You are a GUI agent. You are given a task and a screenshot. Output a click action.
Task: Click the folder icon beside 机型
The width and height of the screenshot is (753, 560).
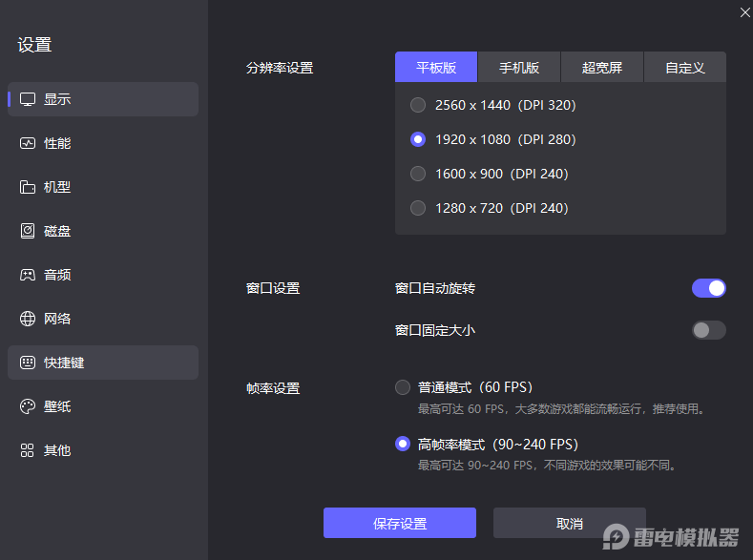pos(28,187)
